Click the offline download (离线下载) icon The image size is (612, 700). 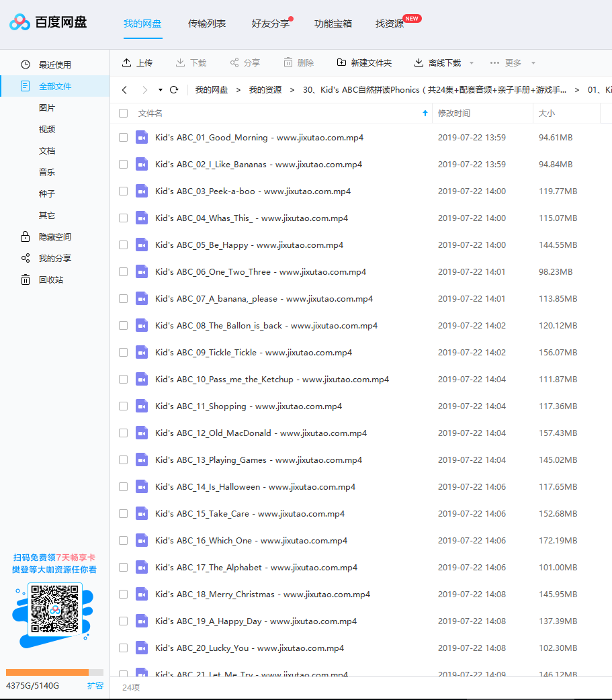(x=419, y=62)
